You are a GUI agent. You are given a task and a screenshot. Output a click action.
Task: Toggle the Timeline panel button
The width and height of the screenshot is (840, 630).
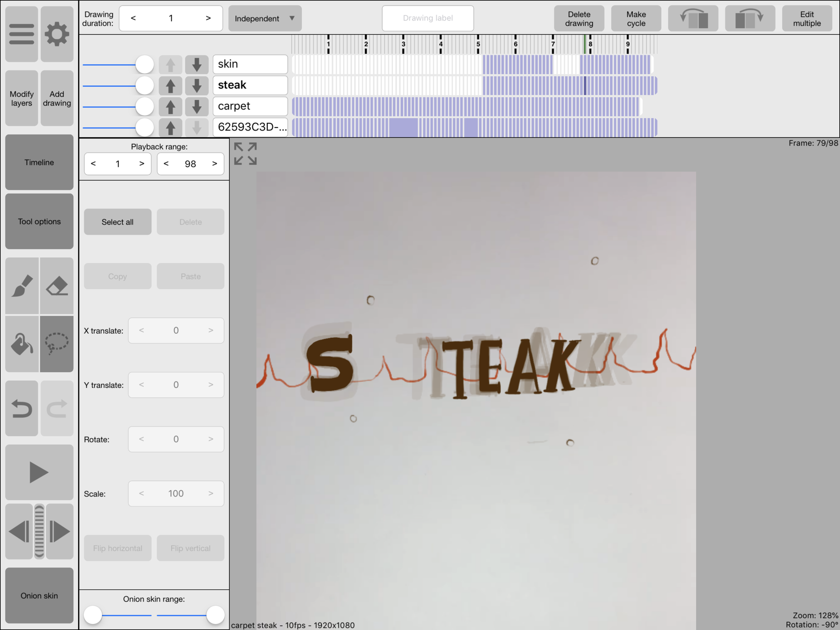coord(39,162)
